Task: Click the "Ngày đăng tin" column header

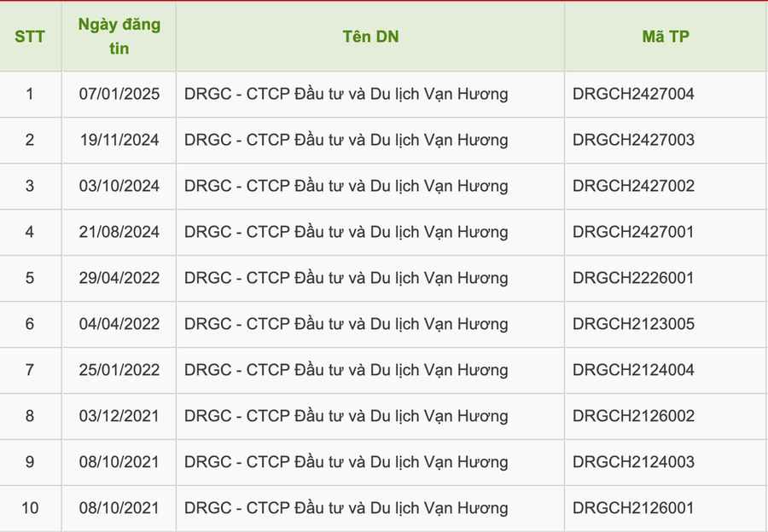Action: click(x=119, y=37)
